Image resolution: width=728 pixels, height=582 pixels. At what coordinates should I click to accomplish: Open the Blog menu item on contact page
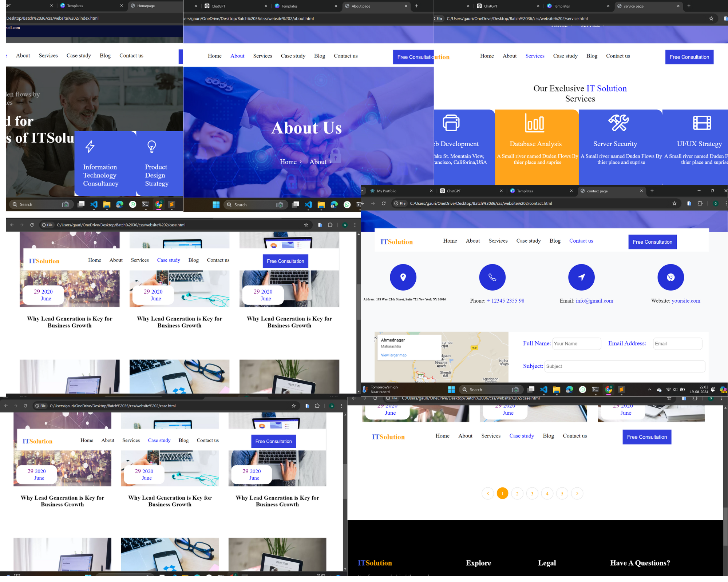[555, 241]
